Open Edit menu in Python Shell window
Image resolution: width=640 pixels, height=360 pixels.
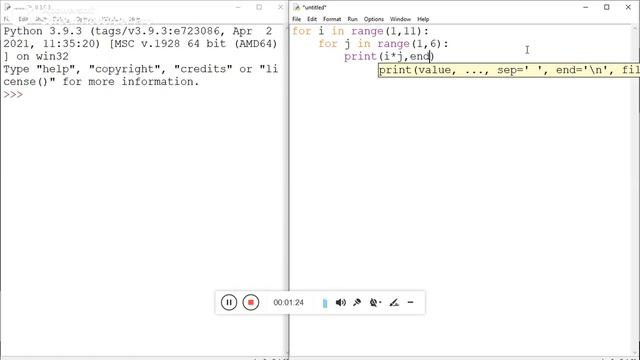click(x=23, y=19)
